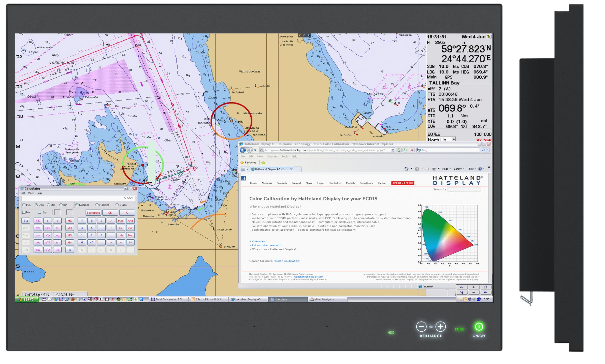Open the recent pages dropdown beside Forward button
The height and width of the screenshot is (364, 605).
coord(255,150)
